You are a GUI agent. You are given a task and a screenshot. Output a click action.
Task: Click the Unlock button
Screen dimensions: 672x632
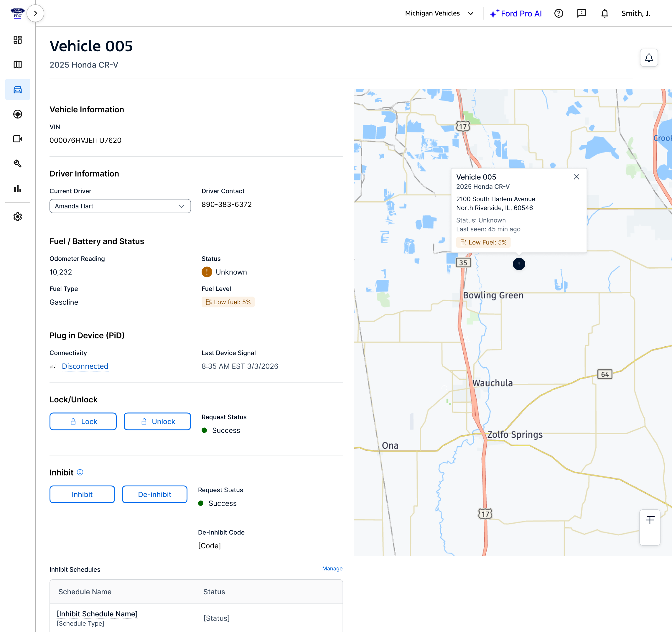(157, 421)
